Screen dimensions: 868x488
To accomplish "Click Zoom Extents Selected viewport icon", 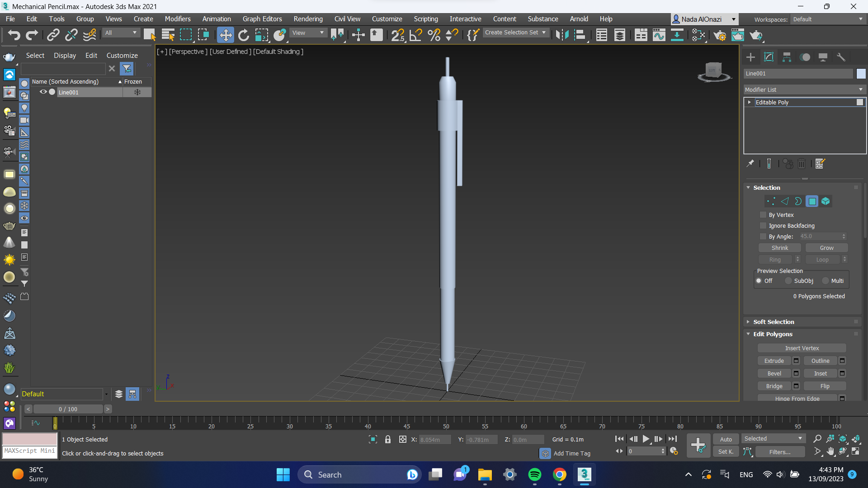I will [843, 439].
